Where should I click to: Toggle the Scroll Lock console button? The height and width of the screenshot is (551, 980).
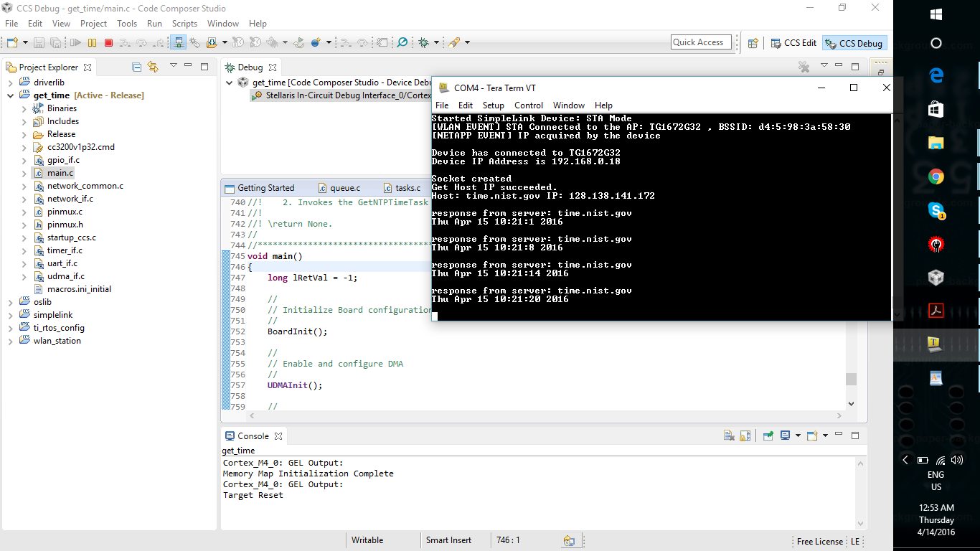tap(745, 435)
